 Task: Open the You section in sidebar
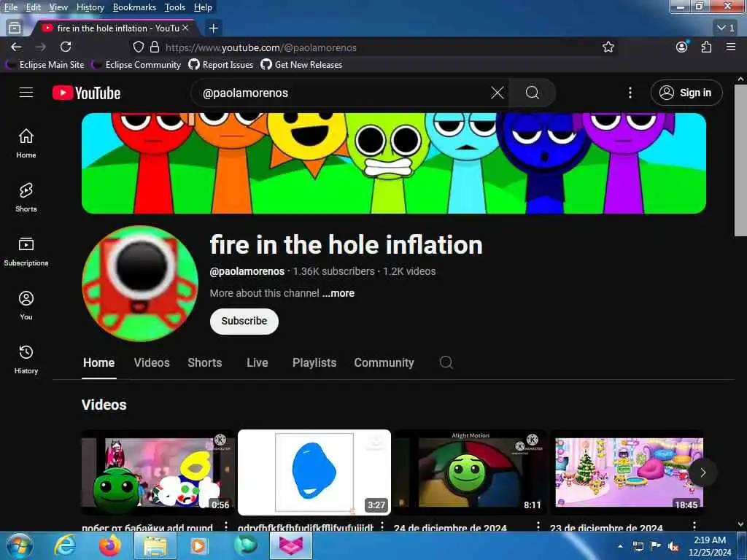(26, 306)
